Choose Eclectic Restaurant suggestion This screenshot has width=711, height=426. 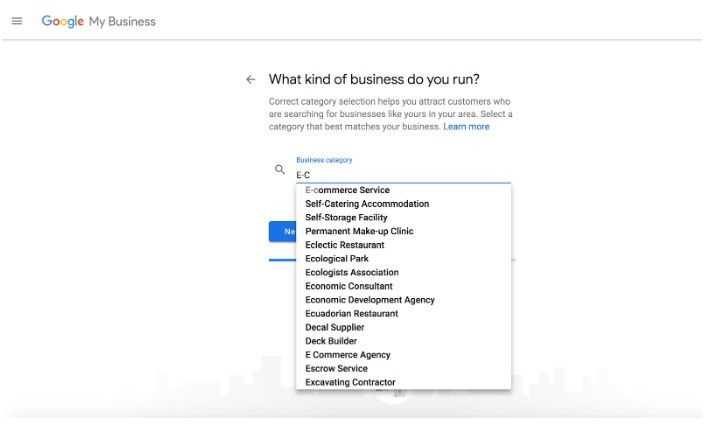click(344, 245)
